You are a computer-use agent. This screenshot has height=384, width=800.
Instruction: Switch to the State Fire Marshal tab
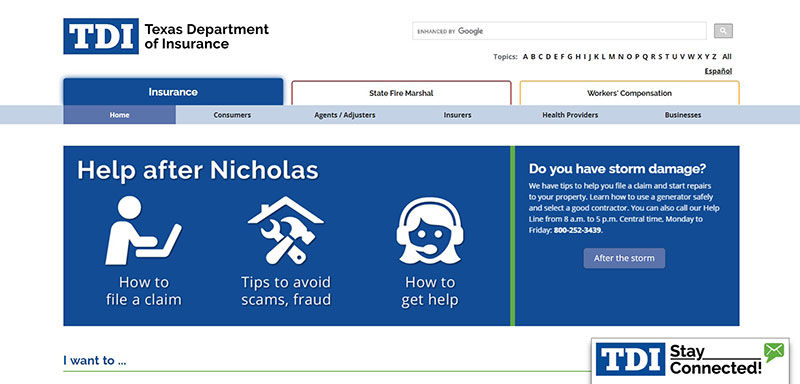(401, 93)
